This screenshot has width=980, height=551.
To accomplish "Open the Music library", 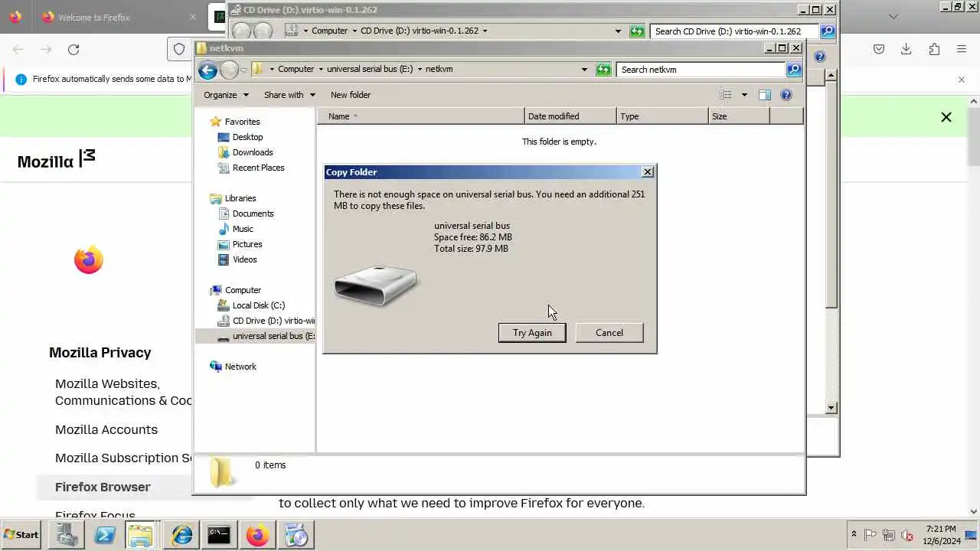I will point(243,229).
